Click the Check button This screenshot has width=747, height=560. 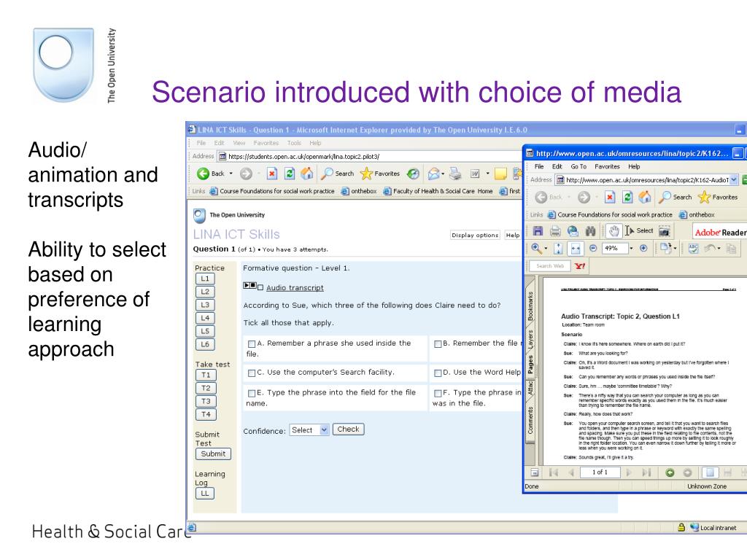click(348, 429)
